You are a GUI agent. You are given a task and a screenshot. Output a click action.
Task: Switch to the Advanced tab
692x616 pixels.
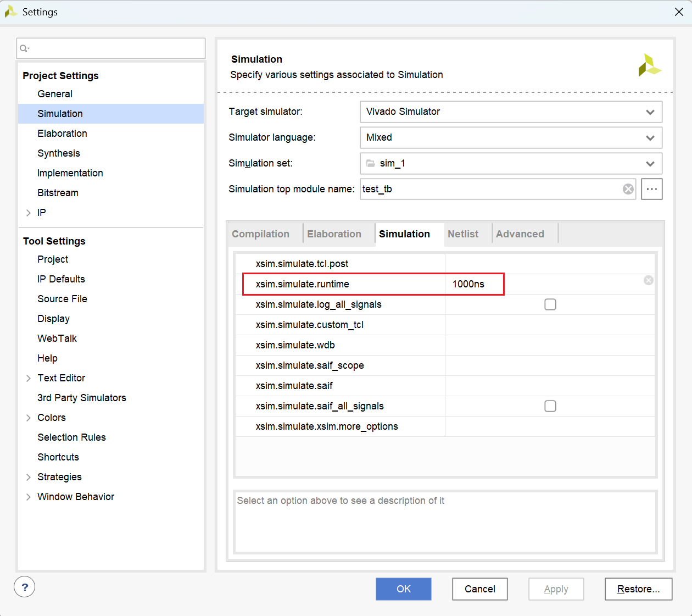520,234
